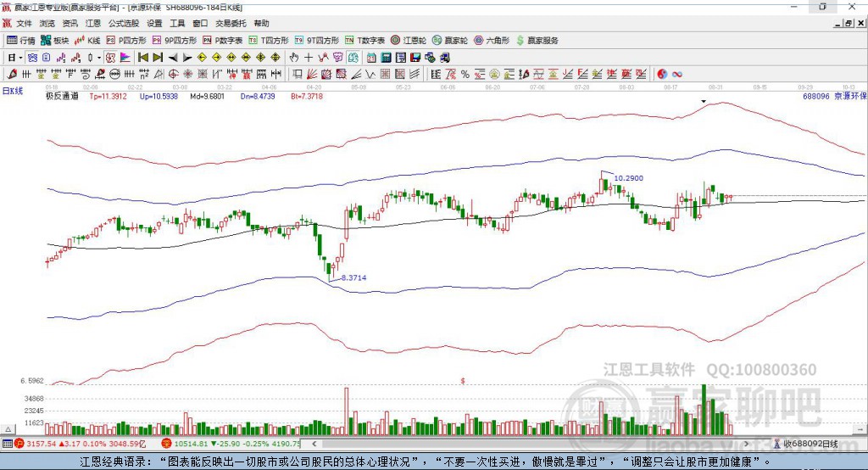This screenshot has width=868, height=470.
Task: Click the 10.2900 high price marker
Action: 629,178
